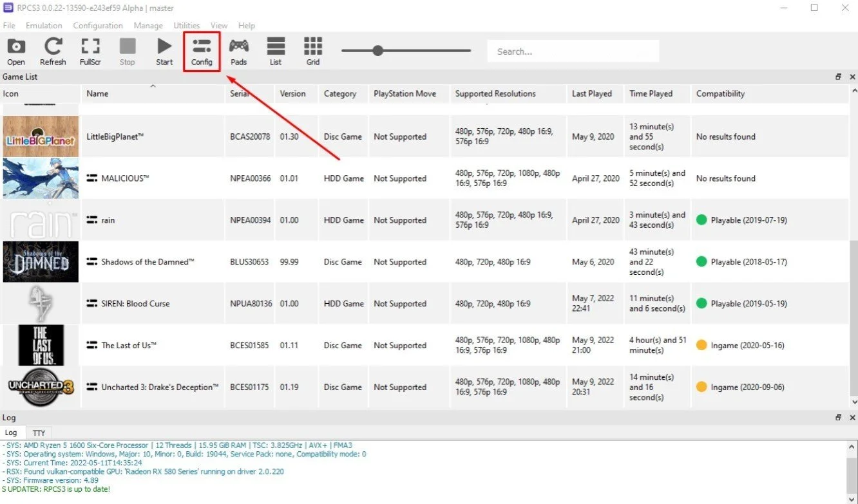Sort games by Icon column
858x504 pixels.
pyautogui.click(x=41, y=93)
